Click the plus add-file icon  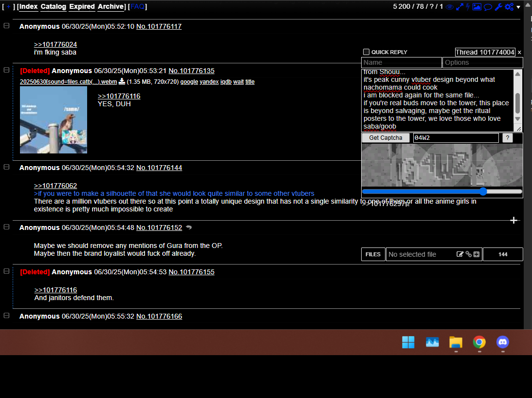click(477, 254)
